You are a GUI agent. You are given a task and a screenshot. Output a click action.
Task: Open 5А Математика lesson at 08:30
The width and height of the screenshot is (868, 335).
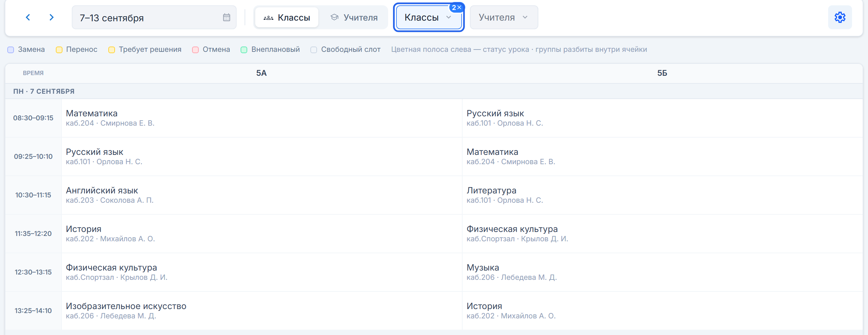[262, 118]
